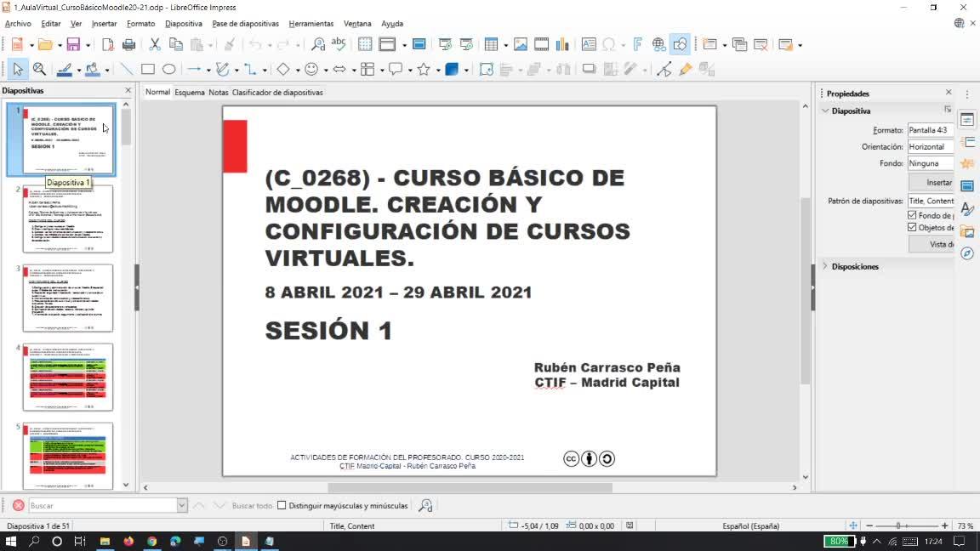The image size is (980, 551).
Task: Insert a text box
Action: pyautogui.click(x=589, y=44)
